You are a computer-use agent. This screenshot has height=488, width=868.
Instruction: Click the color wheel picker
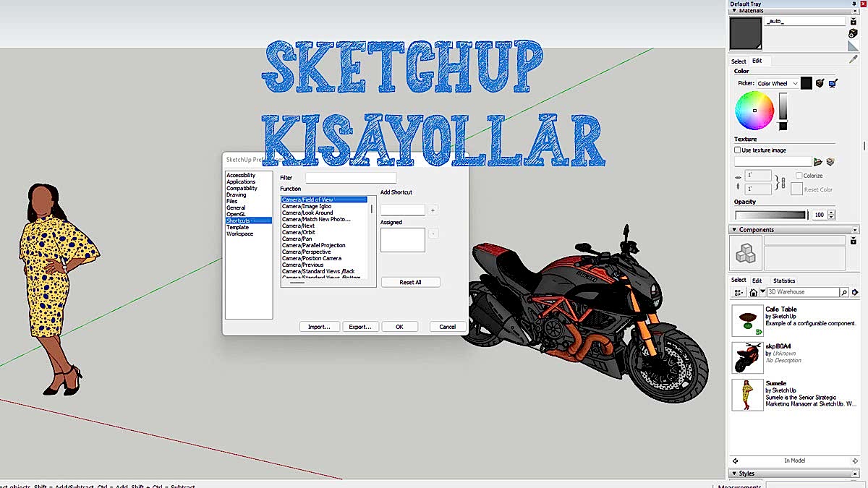tap(754, 111)
